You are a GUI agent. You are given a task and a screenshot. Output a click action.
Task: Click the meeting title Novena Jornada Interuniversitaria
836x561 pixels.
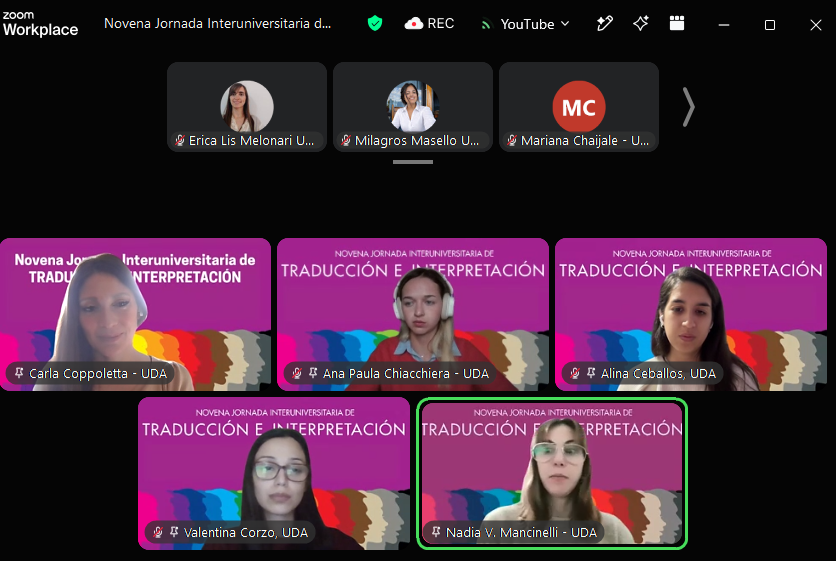(x=218, y=23)
